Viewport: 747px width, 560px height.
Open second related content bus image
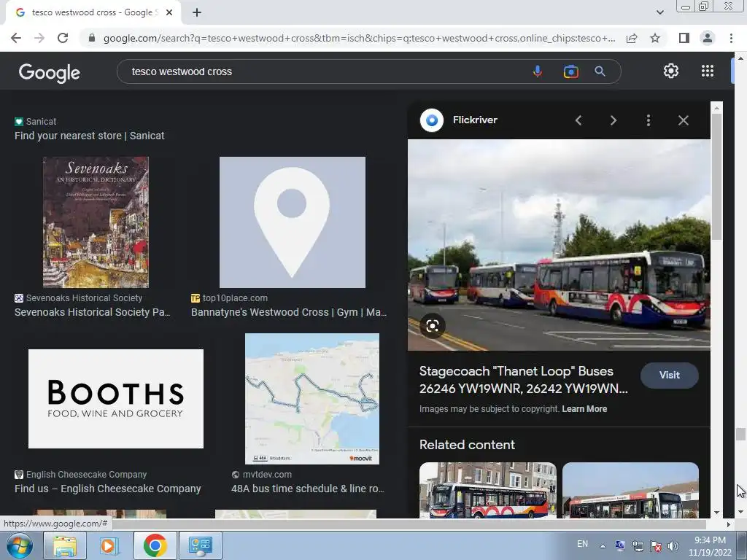(x=631, y=490)
